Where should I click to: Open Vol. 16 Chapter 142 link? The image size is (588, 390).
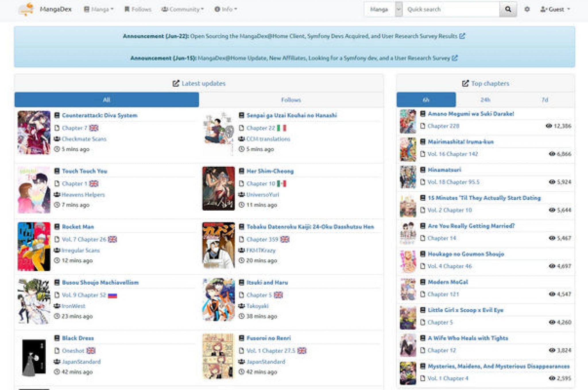453,154
